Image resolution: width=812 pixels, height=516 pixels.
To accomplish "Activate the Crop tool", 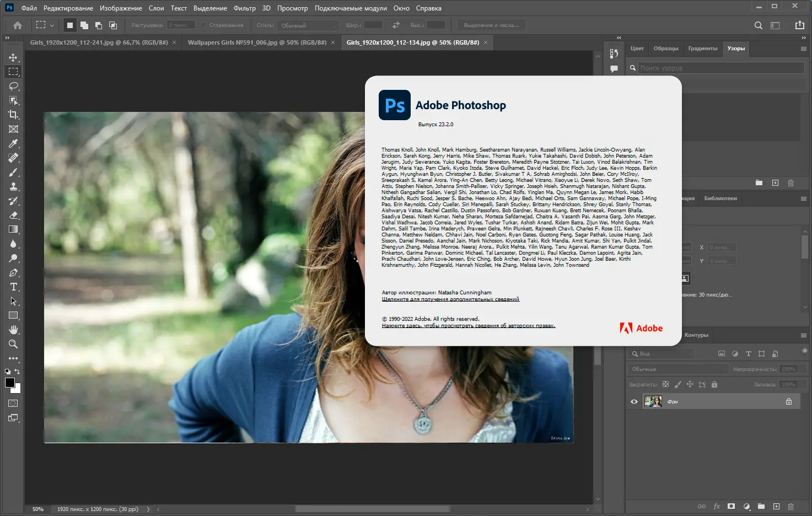I will [13, 114].
